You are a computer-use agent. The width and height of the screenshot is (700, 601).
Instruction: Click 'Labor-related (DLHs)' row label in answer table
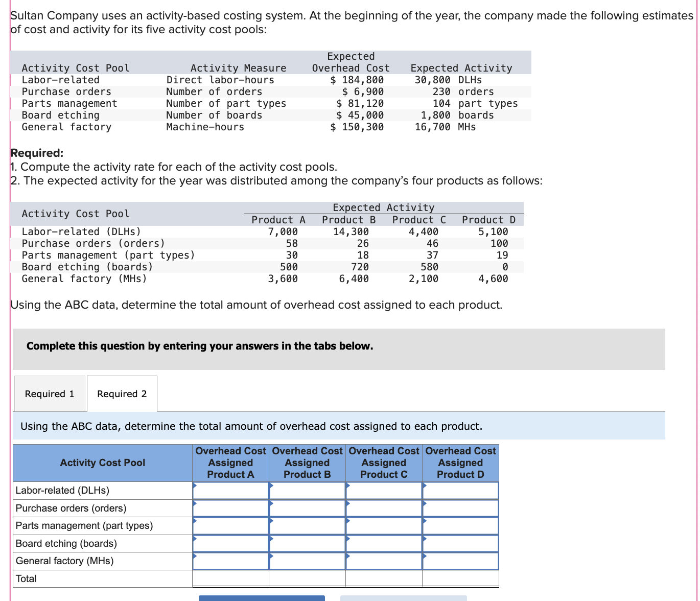(x=62, y=491)
